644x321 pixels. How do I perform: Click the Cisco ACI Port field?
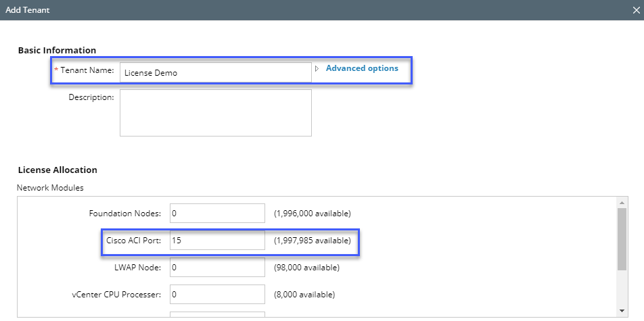[217, 241]
